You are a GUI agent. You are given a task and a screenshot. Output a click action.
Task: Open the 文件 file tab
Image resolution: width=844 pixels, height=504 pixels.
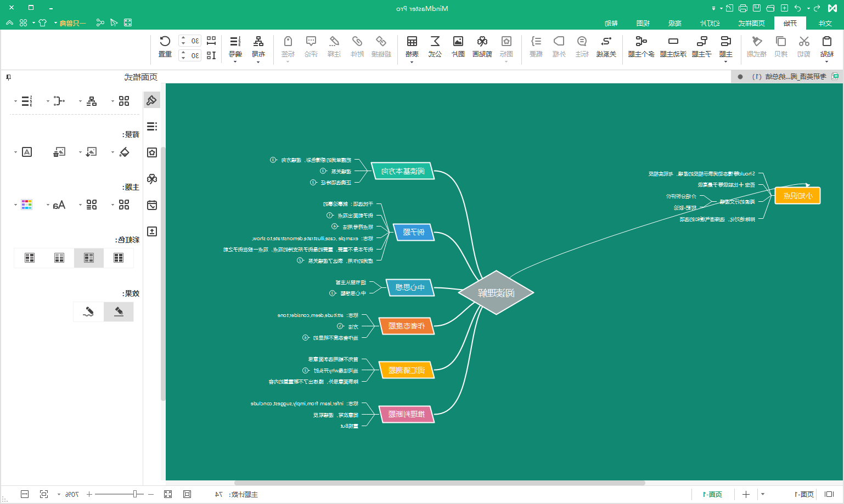click(x=825, y=23)
